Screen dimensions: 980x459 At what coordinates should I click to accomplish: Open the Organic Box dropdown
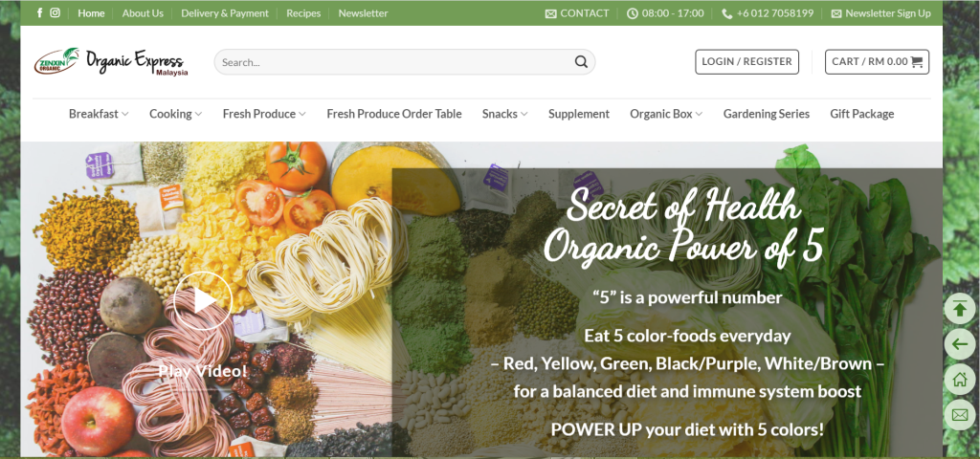(x=666, y=114)
